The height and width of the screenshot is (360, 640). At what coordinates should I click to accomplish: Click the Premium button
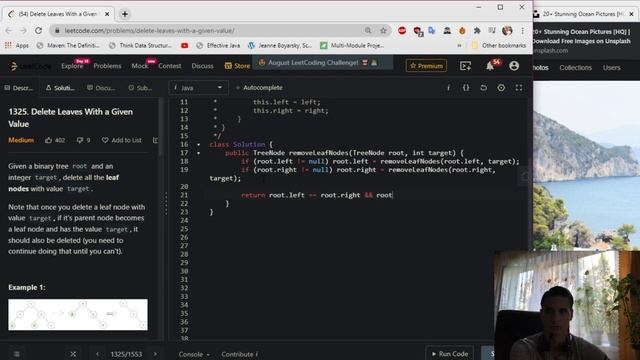coord(426,66)
